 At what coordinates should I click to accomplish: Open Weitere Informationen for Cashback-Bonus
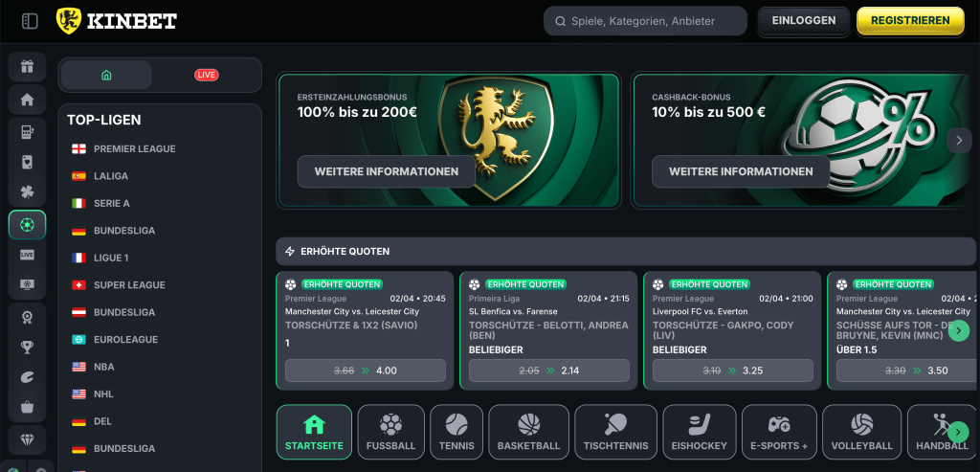741,172
